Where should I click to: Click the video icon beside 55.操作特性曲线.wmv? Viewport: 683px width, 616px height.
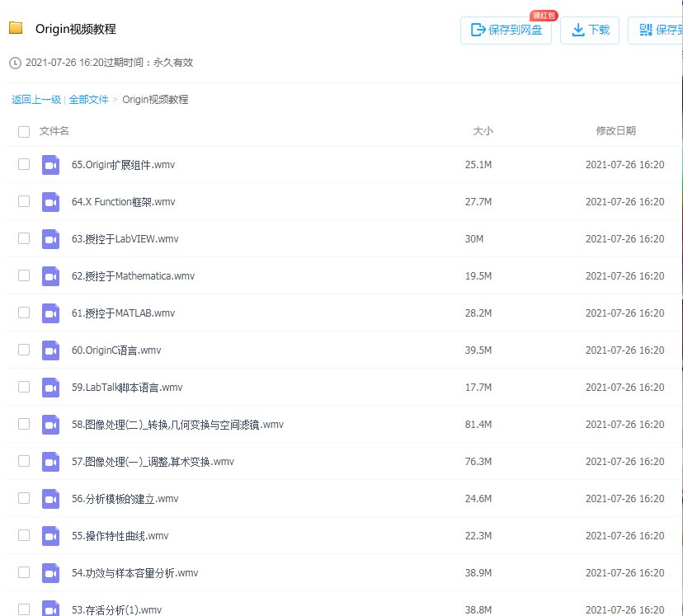50,535
